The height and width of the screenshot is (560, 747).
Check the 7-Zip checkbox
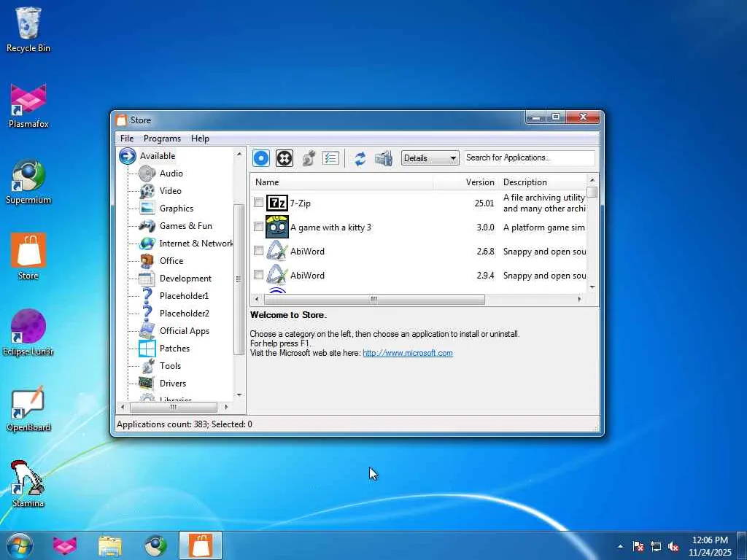(x=258, y=203)
